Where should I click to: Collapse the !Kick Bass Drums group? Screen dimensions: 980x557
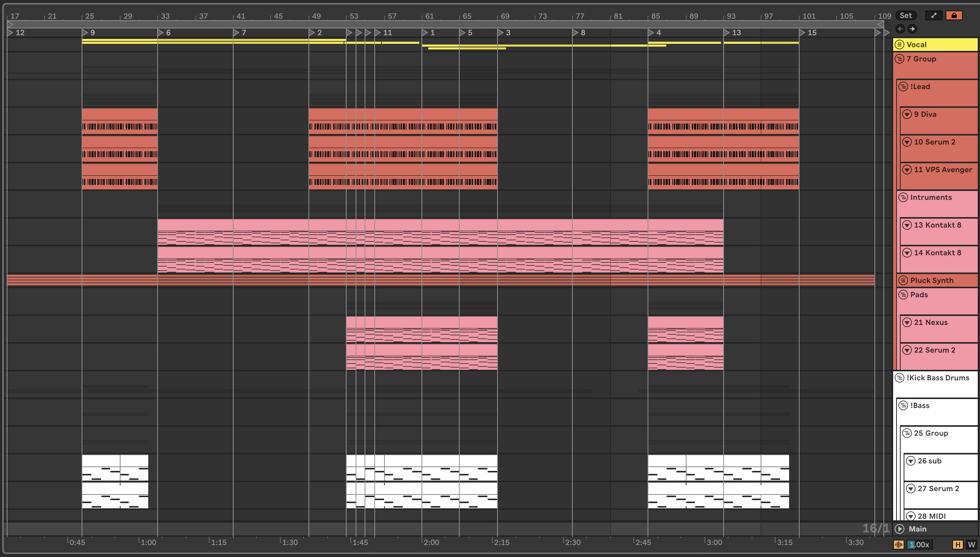tap(899, 378)
